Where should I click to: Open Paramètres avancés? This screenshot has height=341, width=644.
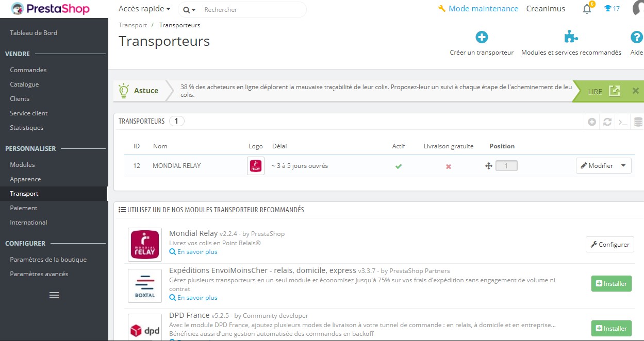tap(39, 274)
